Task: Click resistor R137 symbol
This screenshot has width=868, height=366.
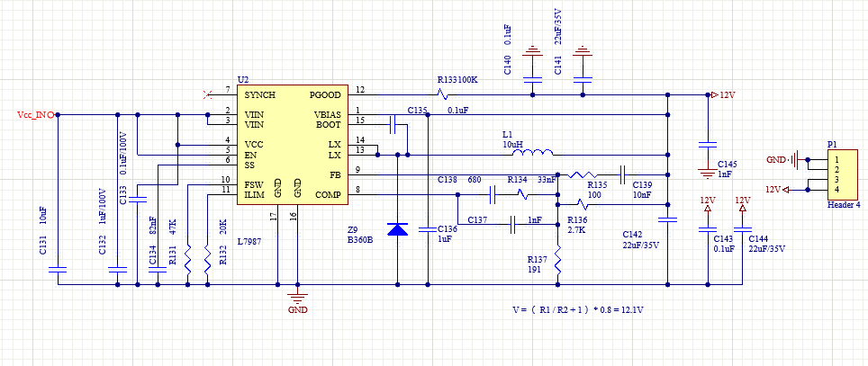Action: [557, 260]
